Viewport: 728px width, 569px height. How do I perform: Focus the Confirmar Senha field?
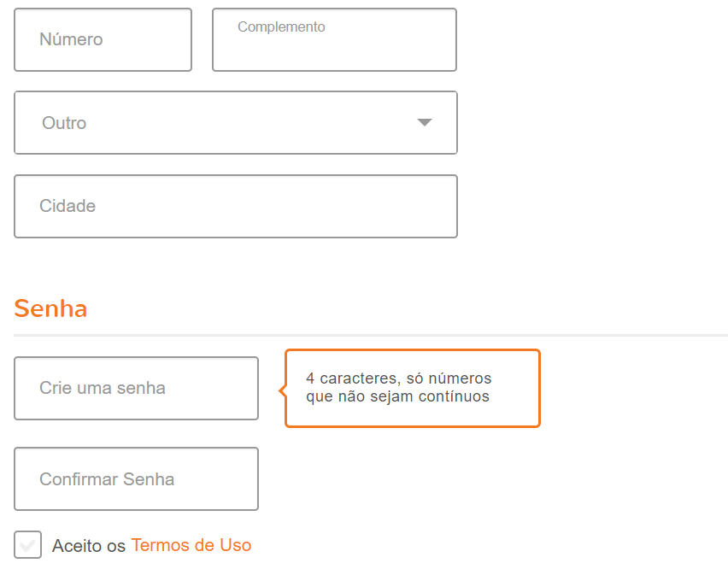[136, 479]
